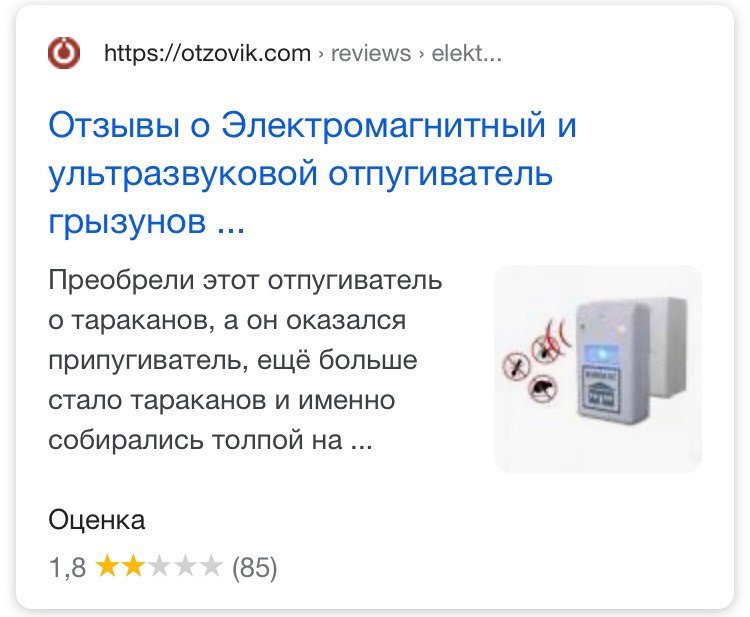Click the 1,8 rating value
This screenshot has height=617, width=750.
pyautogui.click(x=67, y=568)
